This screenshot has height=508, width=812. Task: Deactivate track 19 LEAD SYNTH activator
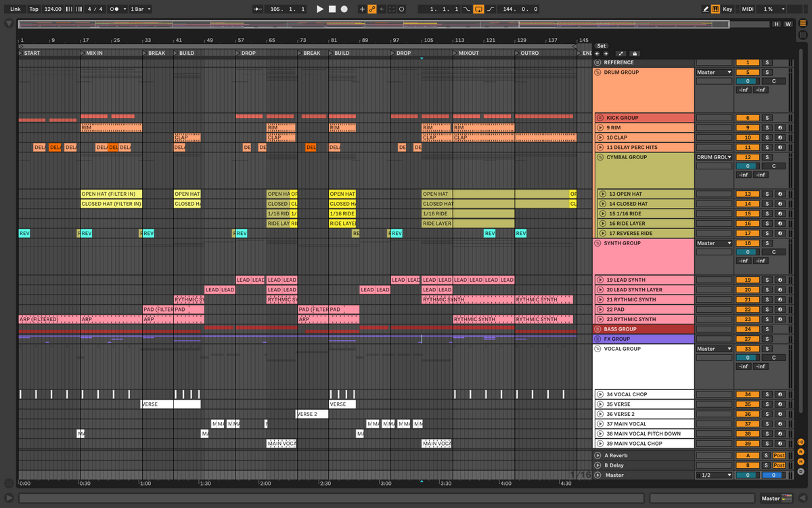(x=747, y=280)
